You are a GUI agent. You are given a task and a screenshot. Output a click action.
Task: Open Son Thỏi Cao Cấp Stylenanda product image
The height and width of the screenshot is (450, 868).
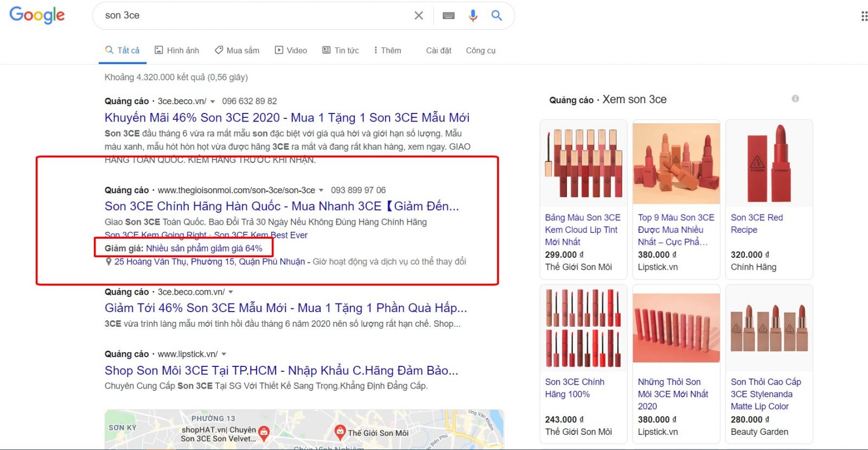click(x=769, y=328)
